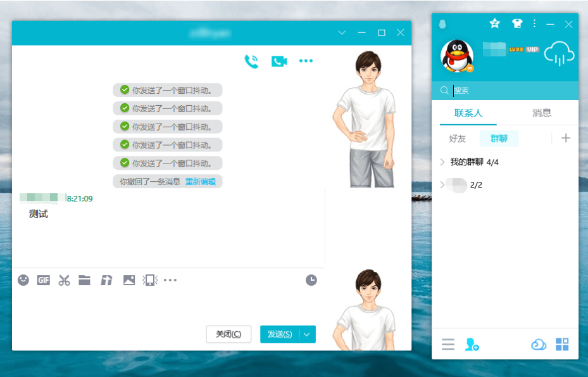This screenshot has height=377, width=588.
Task: Open the send picture icon
Action: pos(129,280)
